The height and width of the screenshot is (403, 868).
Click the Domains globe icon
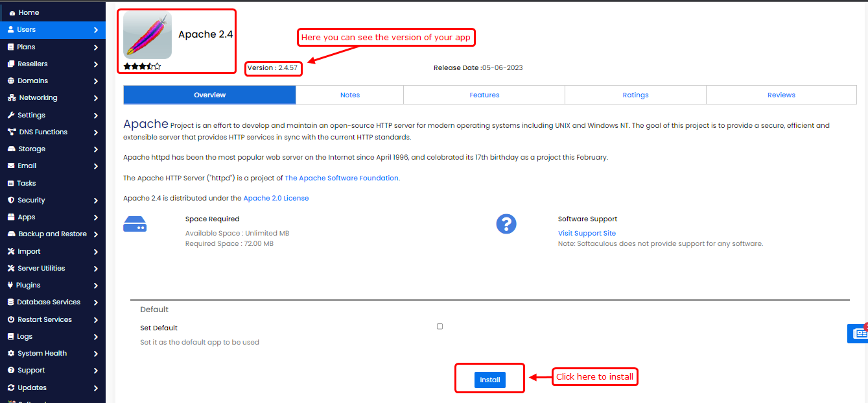click(x=11, y=81)
